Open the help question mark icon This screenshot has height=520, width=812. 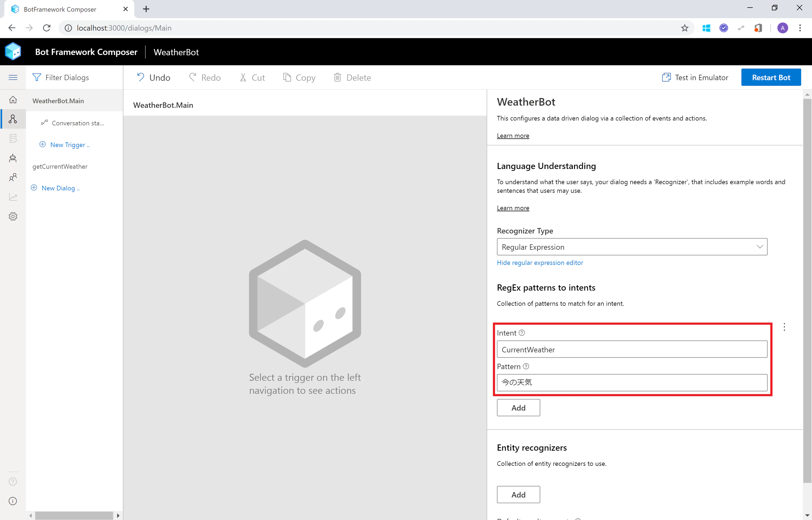click(x=13, y=482)
